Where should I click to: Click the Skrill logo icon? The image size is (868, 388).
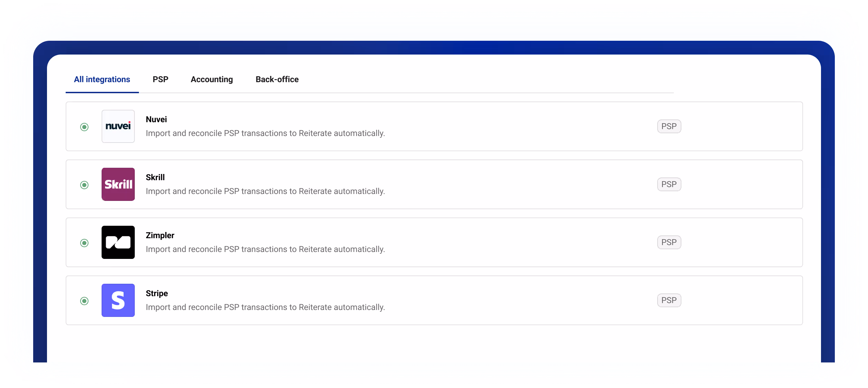pos(118,185)
